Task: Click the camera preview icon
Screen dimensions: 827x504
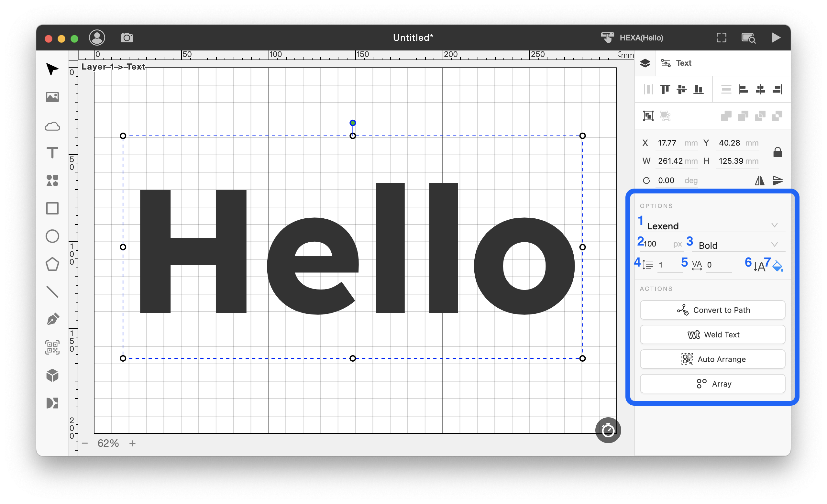Action: [127, 38]
